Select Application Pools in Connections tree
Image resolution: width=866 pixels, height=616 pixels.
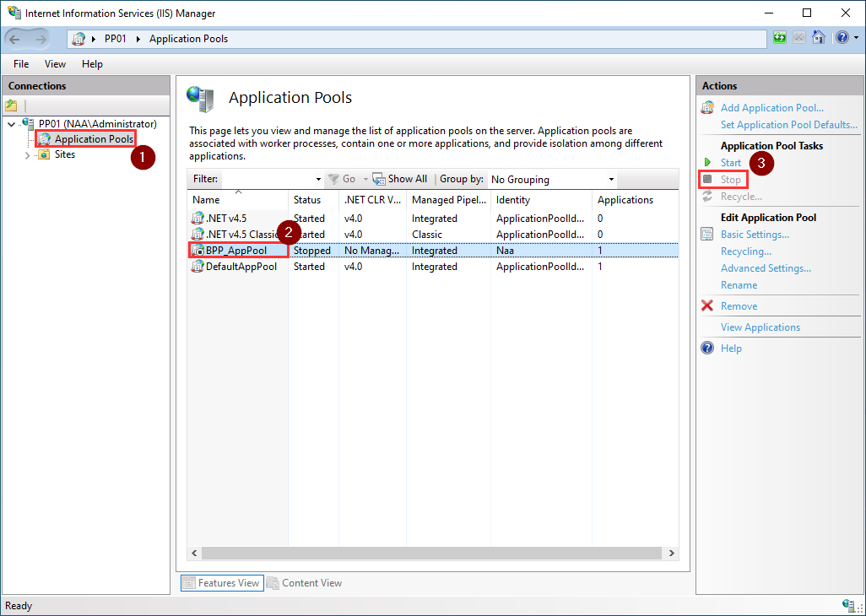tap(94, 139)
